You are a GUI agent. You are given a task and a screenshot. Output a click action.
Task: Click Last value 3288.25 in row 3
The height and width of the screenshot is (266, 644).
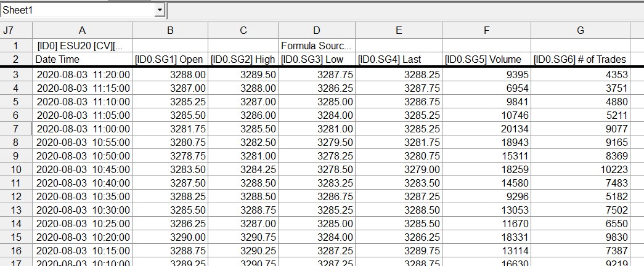[x=399, y=75]
